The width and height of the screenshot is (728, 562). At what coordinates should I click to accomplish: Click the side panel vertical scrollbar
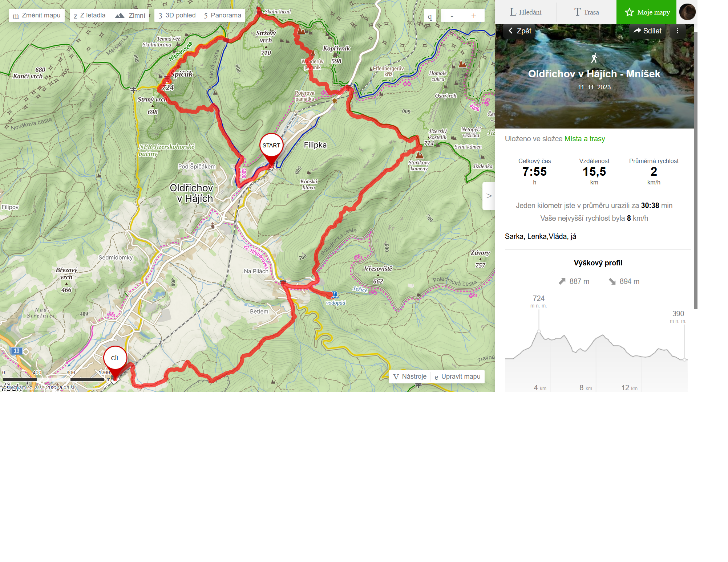pyautogui.click(x=696, y=171)
